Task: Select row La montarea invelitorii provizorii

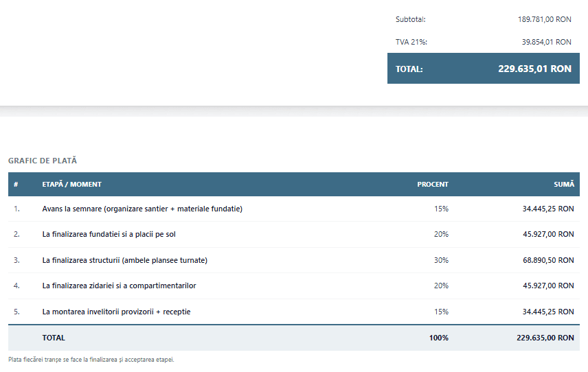Action: pyautogui.click(x=294, y=312)
